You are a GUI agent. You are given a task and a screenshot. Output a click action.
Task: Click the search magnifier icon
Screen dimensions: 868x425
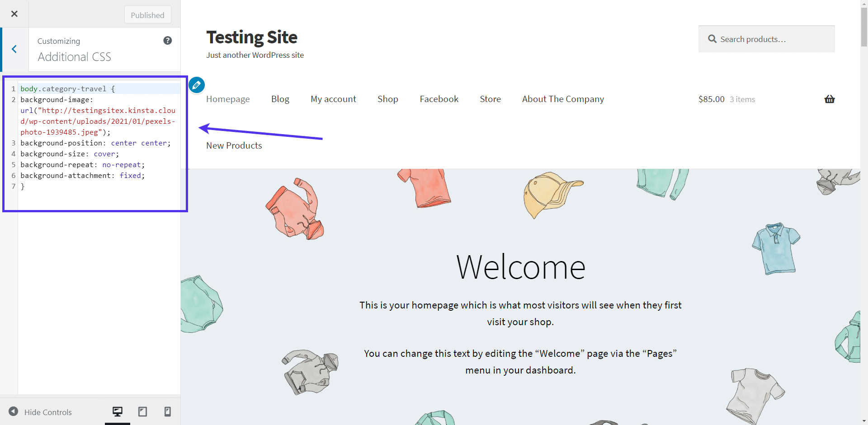coord(712,39)
